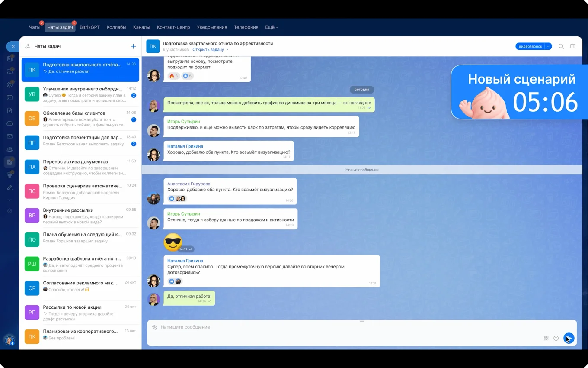Start a call with Видеозвонок button
This screenshot has height=368, width=588.
[x=530, y=46]
